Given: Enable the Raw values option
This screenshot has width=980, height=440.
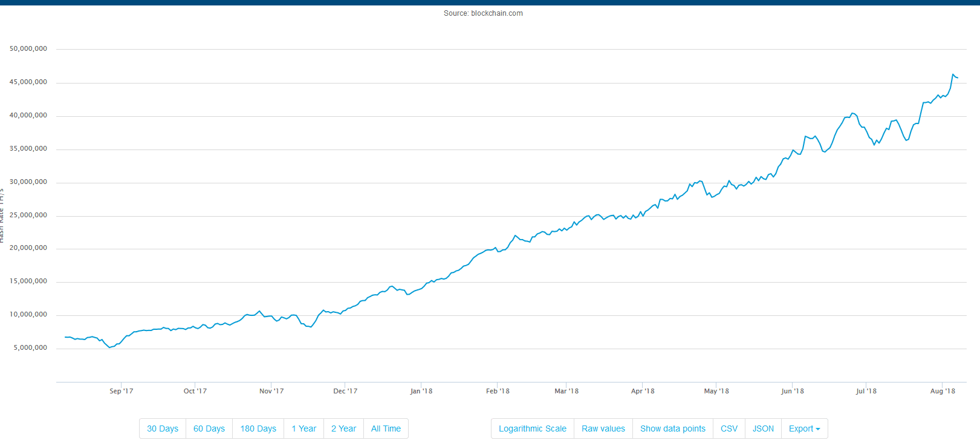Looking at the screenshot, I should click(603, 429).
